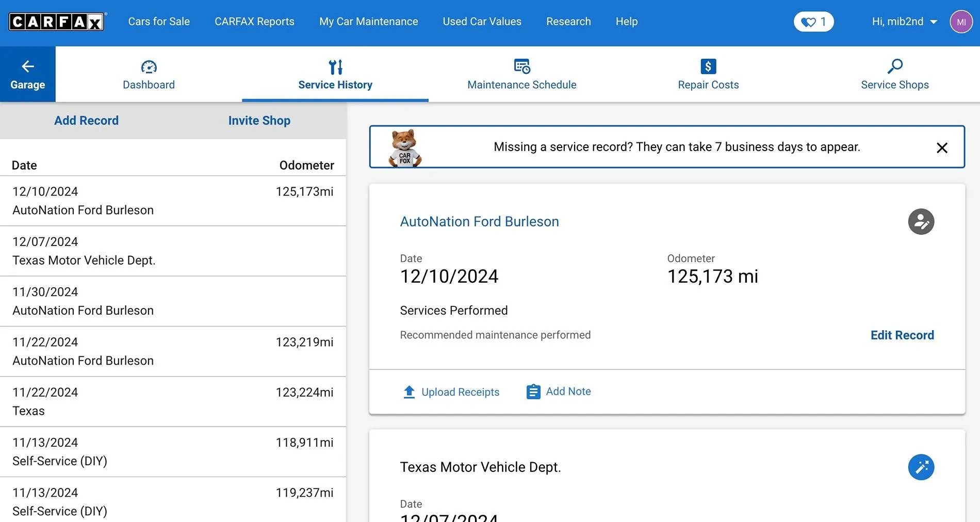Click the pencil edit icon on AutoNation record
The image size is (980, 522).
click(921, 222)
